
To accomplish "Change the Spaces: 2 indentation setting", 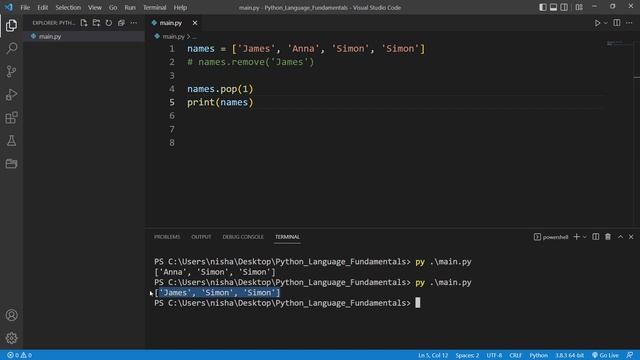I will point(467,355).
